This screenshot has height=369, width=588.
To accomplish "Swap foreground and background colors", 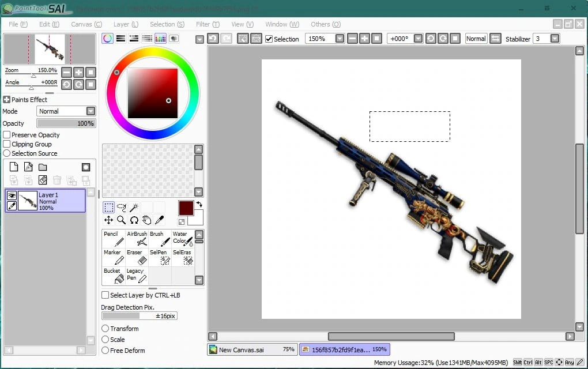I will (199, 204).
